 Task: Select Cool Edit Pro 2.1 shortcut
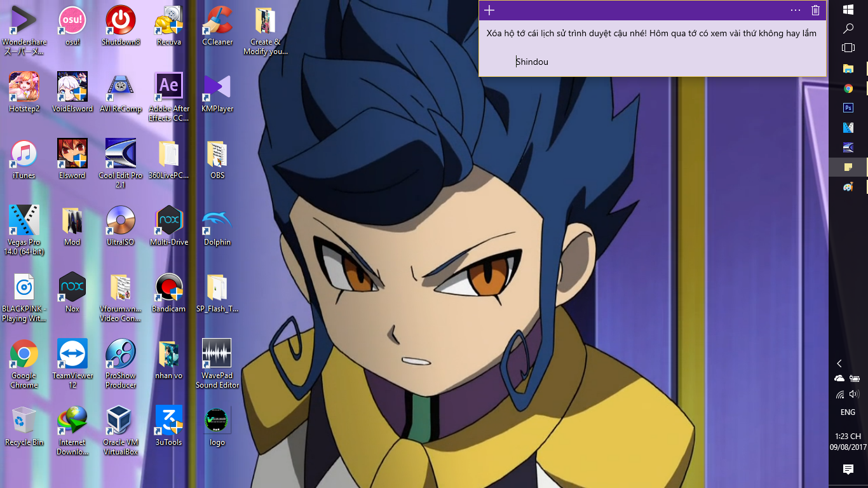121,164
